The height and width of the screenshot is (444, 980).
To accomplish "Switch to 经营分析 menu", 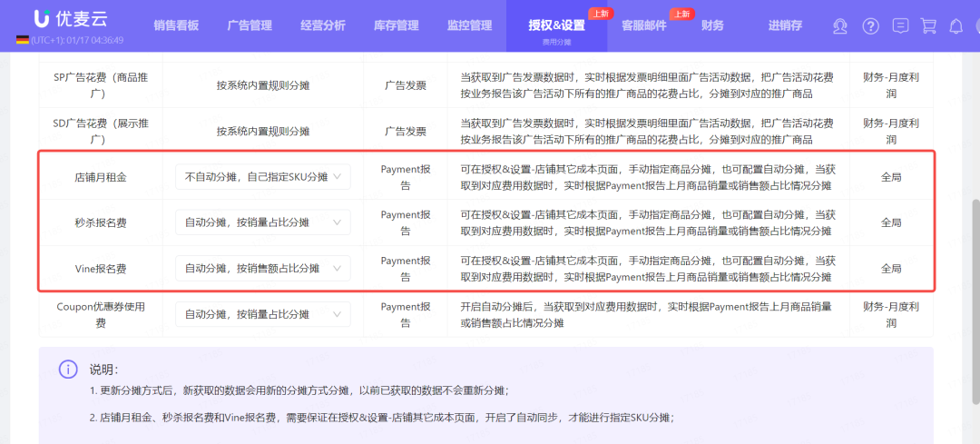I will click(x=323, y=25).
